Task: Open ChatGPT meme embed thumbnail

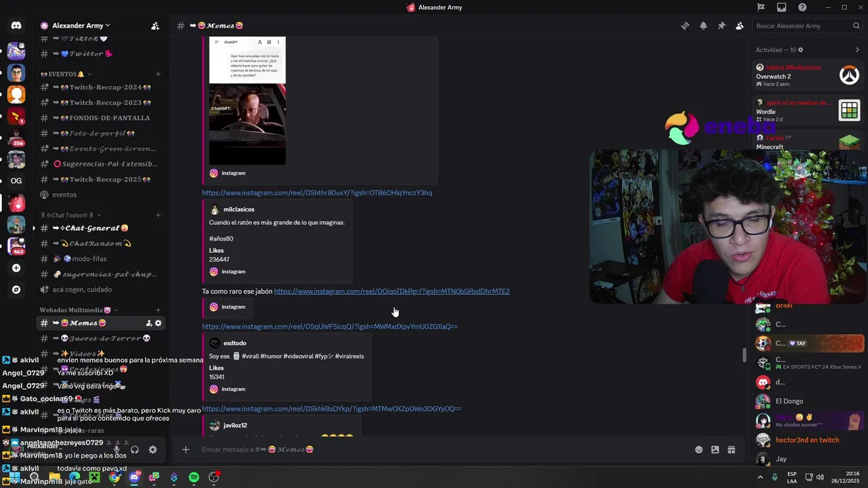Action: [x=247, y=101]
